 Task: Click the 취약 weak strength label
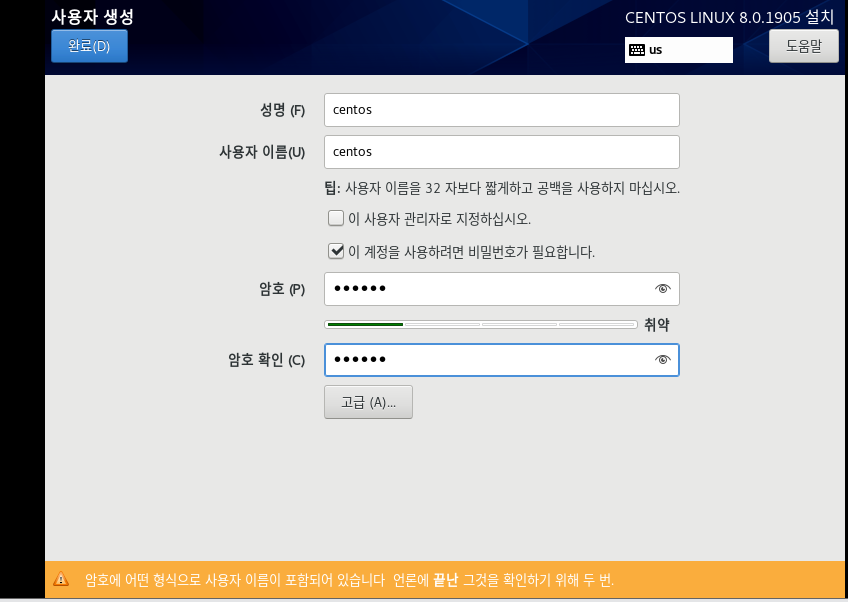click(657, 325)
